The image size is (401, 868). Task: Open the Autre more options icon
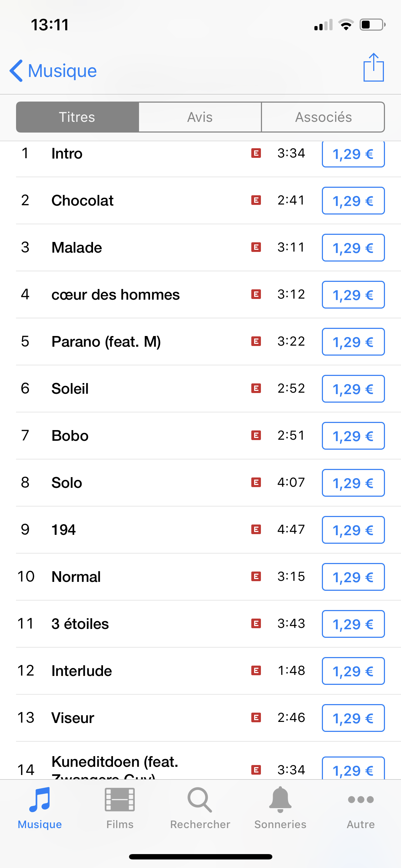pos(361,800)
